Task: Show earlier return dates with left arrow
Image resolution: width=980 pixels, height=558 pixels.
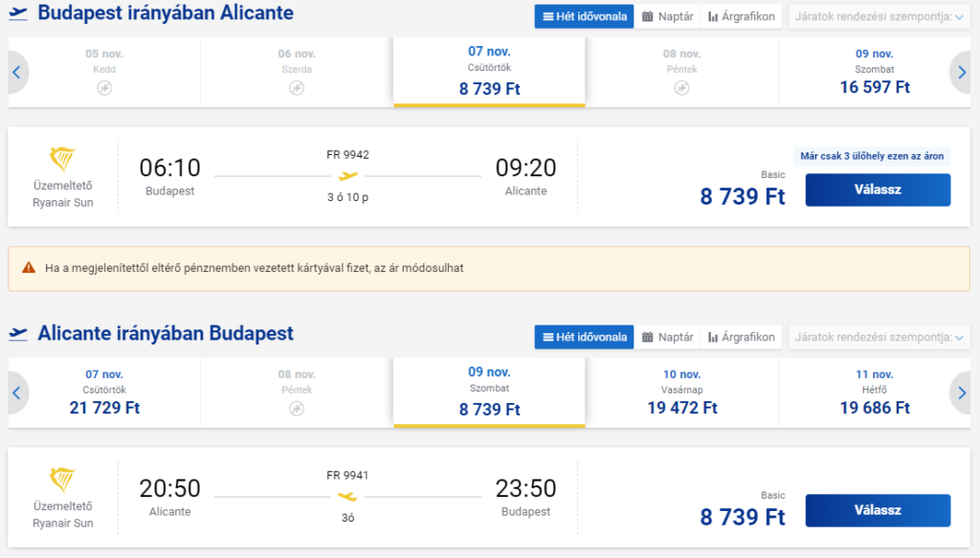Action: click(x=17, y=393)
